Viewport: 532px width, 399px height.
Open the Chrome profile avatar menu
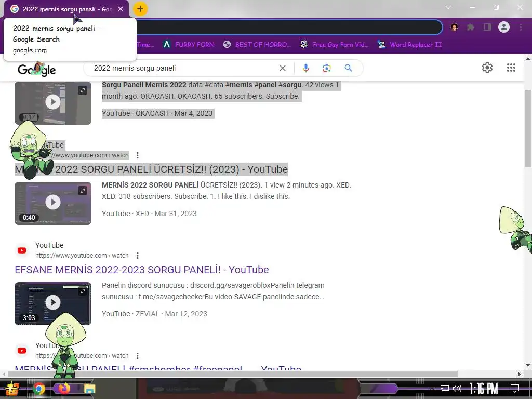pos(504,27)
